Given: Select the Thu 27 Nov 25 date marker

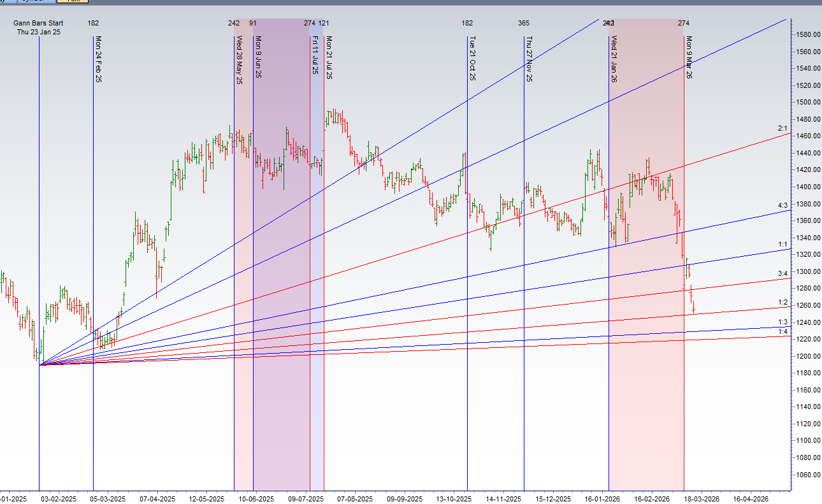Looking at the screenshot, I should tap(529, 59).
